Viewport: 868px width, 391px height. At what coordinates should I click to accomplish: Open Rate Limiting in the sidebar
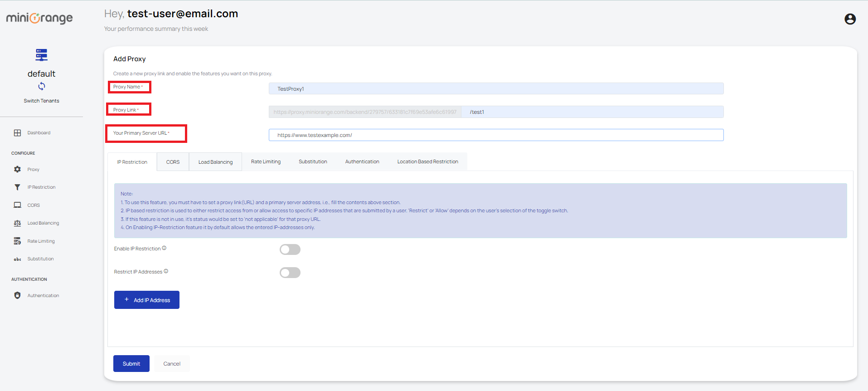[41, 241]
